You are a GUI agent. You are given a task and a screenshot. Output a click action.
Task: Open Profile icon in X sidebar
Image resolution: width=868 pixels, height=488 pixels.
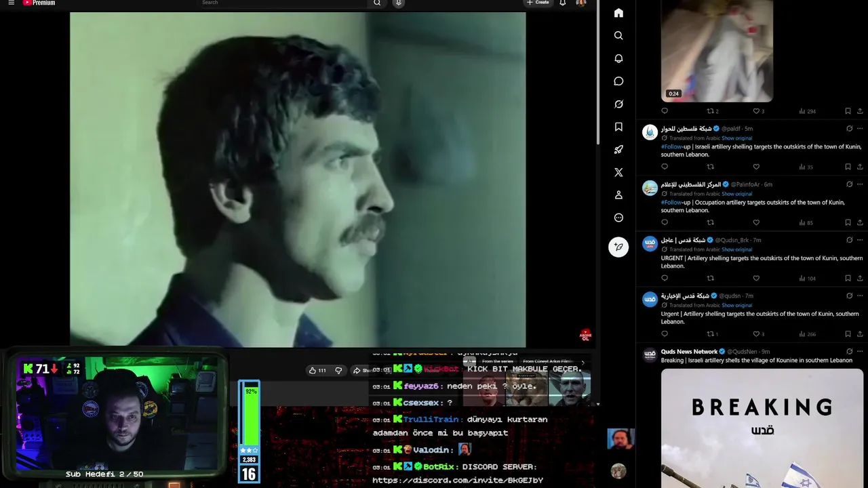click(618, 195)
